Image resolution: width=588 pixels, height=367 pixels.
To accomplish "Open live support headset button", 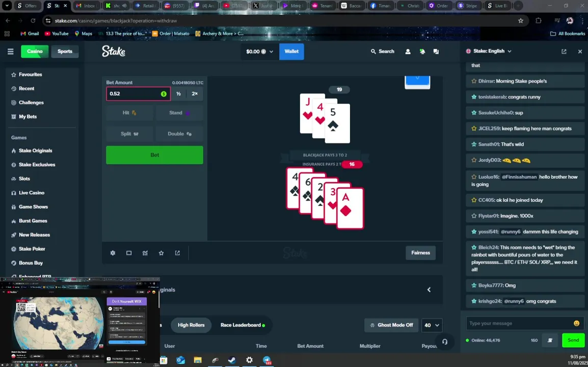I will click(x=445, y=342).
